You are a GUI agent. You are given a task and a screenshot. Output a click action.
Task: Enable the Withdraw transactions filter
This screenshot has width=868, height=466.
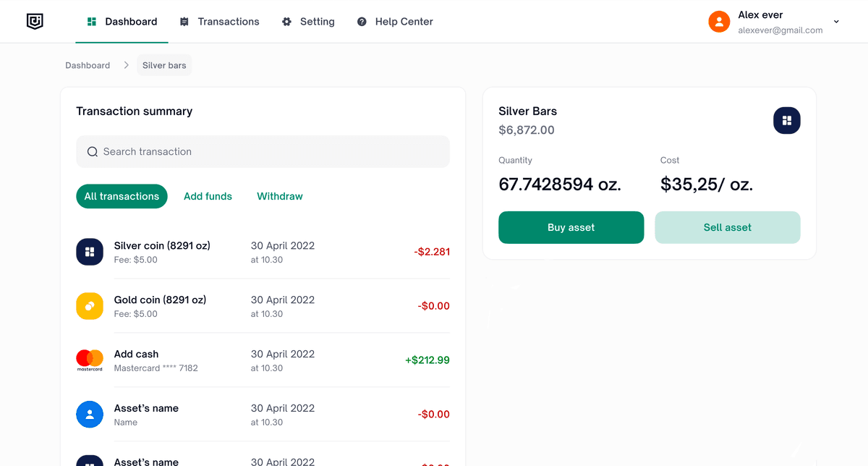point(279,196)
